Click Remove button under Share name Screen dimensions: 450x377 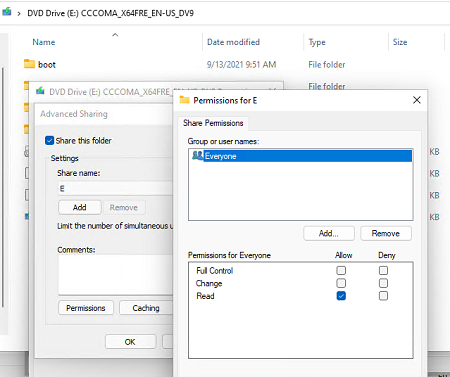124,207
